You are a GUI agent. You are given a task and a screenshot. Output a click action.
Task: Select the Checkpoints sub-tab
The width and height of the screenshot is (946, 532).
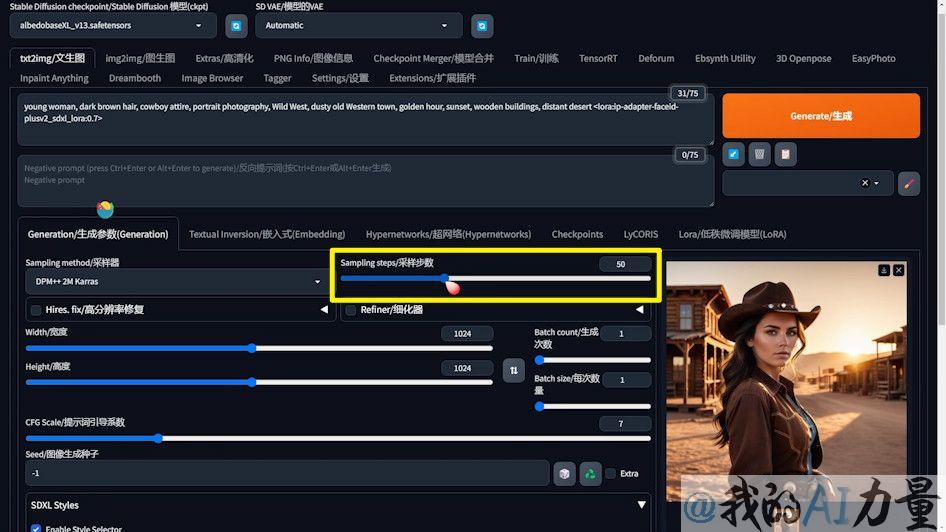[x=577, y=234]
